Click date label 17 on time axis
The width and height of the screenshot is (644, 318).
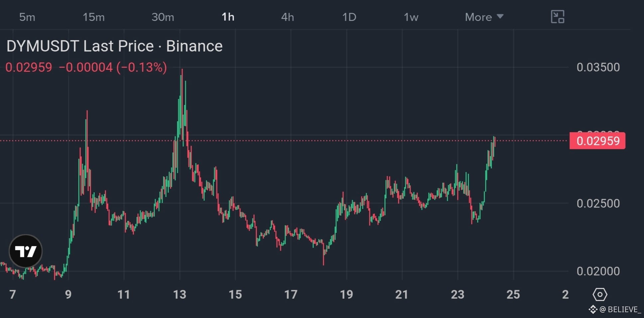tap(291, 294)
